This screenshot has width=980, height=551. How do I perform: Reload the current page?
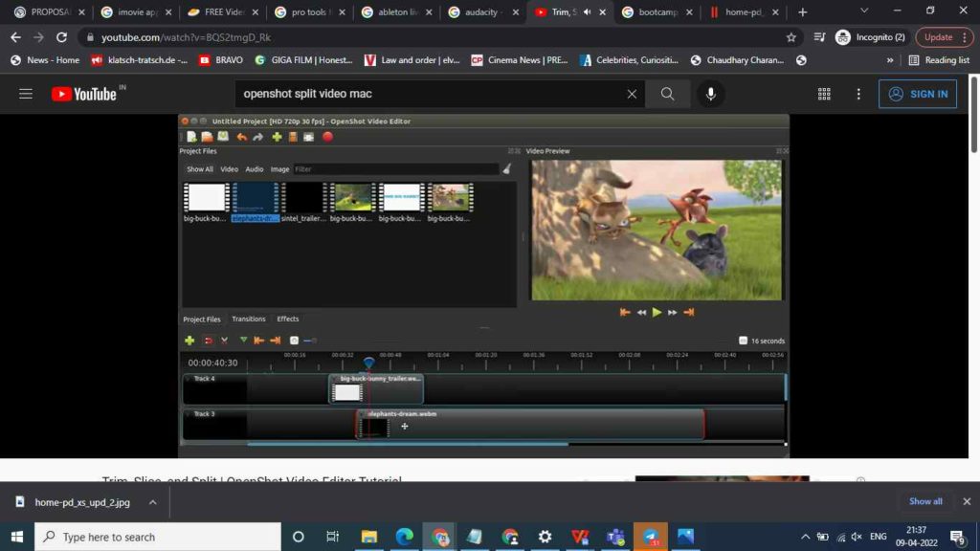coord(61,37)
